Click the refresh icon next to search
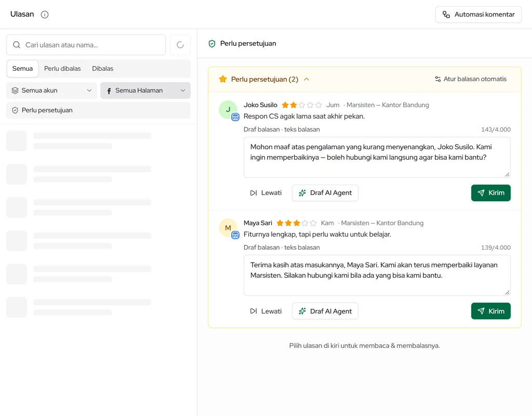The height and width of the screenshot is (416, 532). point(180,45)
